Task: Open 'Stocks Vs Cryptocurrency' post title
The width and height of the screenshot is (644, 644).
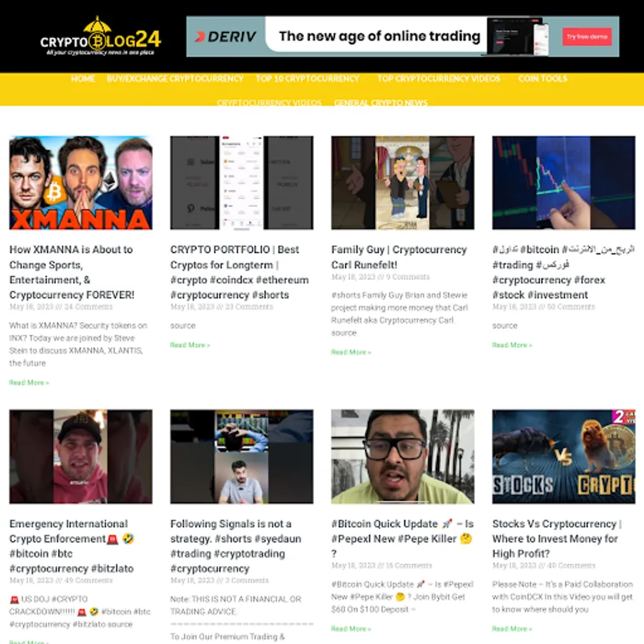Action: [557, 538]
